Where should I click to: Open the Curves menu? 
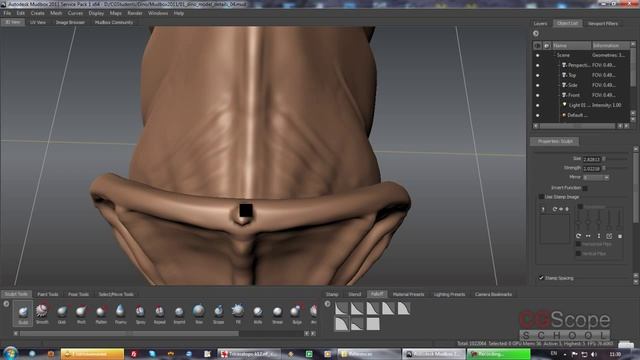pyautogui.click(x=75, y=13)
